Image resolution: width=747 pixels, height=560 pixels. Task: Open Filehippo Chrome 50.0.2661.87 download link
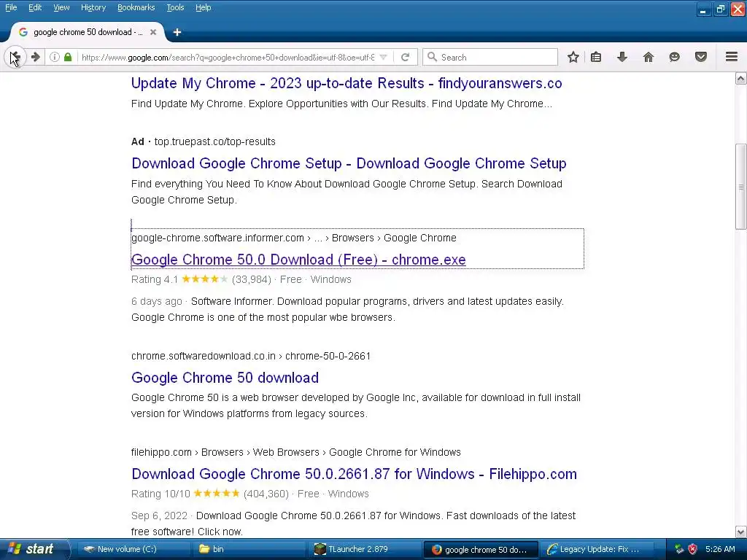tap(354, 474)
